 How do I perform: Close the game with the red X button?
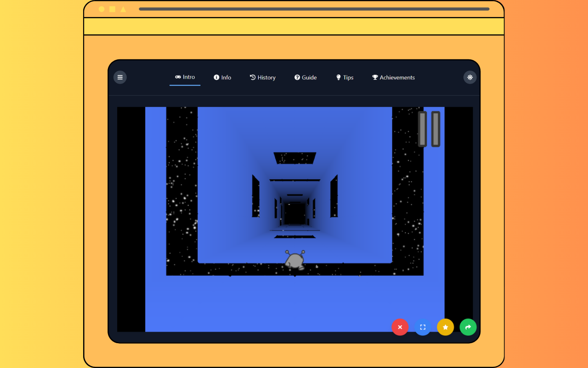[400, 327]
